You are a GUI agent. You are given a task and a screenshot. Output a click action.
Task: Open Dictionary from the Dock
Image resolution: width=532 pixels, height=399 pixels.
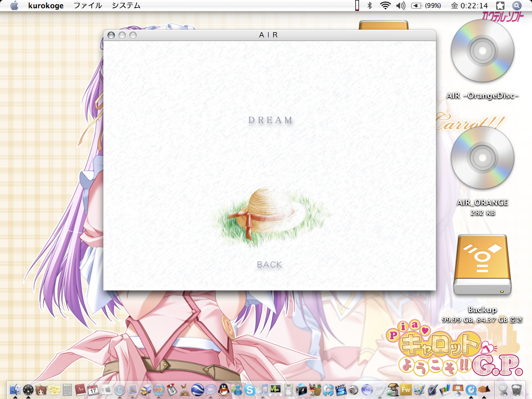click(x=80, y=390)
